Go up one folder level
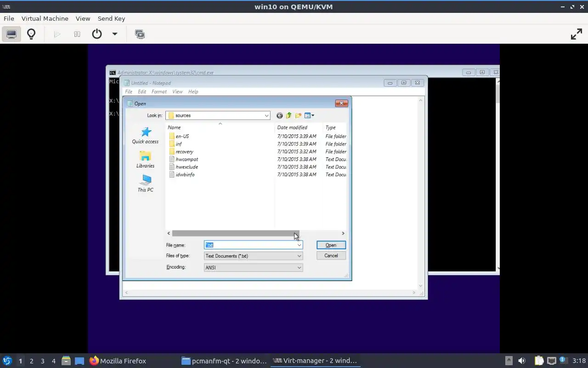The width and height of the screenshot is (588, 368). [288, 115]
